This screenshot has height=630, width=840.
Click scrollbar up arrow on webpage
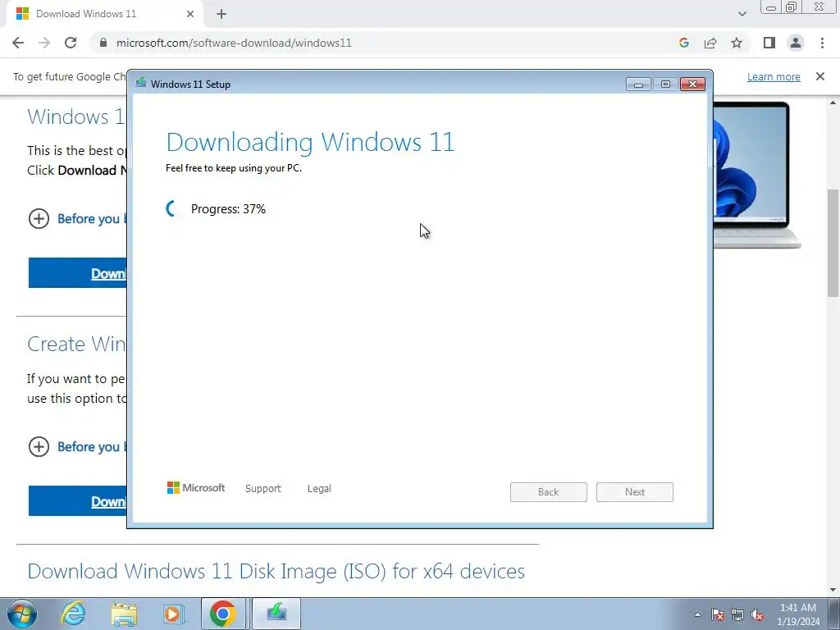tap(833, 103)
